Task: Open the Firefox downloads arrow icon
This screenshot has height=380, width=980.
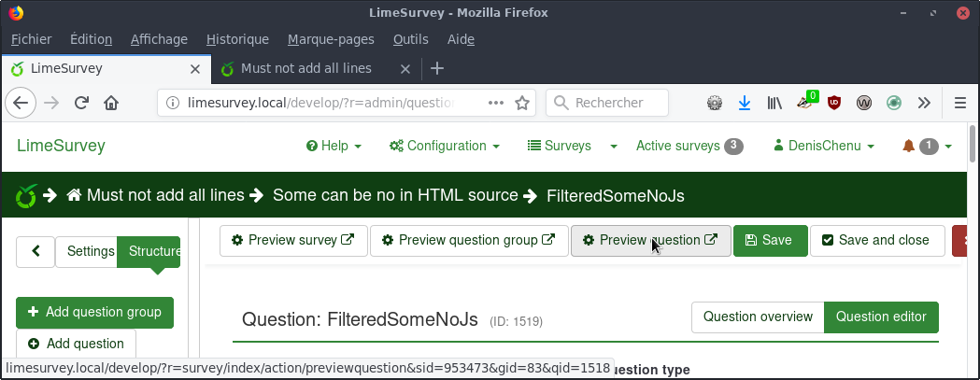Action: point(745,103)
